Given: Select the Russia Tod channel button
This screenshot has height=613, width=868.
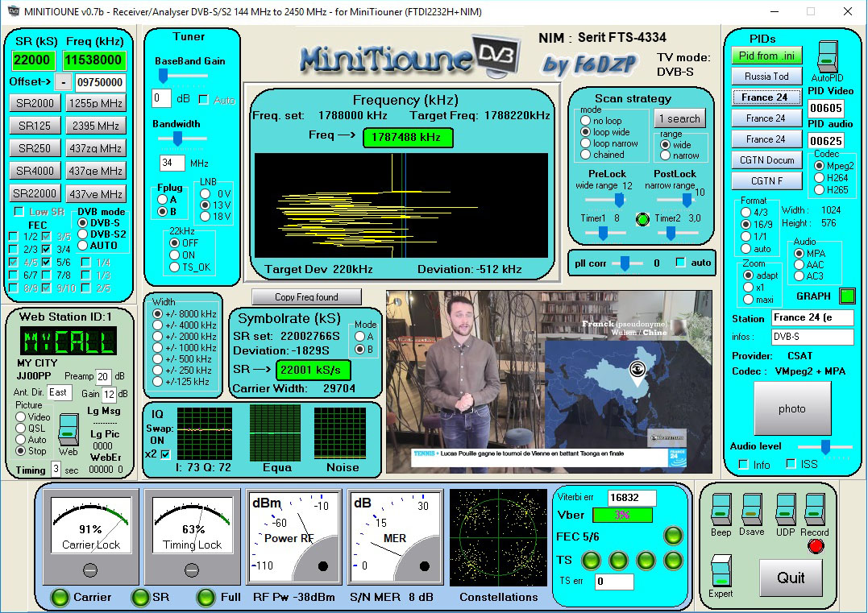Looking at the screenshot, I should click(766, 77).
